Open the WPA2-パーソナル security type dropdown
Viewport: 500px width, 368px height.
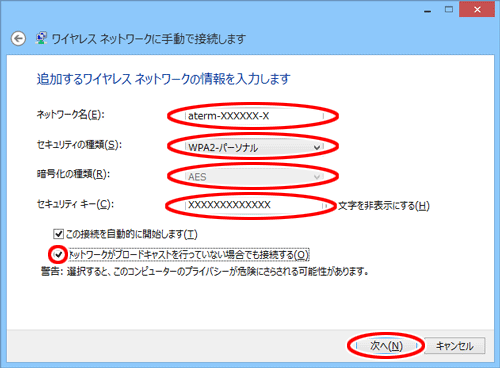click(254, 147)
